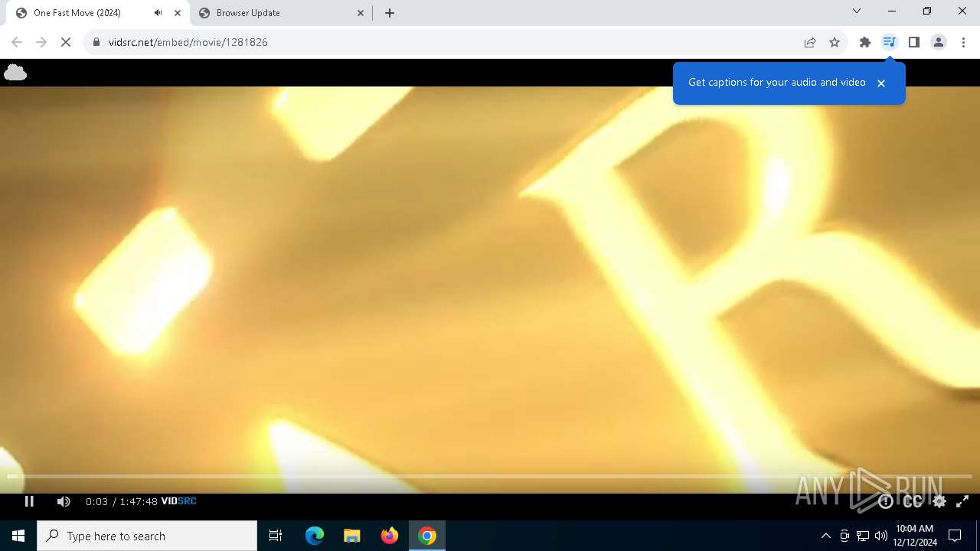
Task: Enter fullscreen video mode
Action: click(x=962, y=501)
